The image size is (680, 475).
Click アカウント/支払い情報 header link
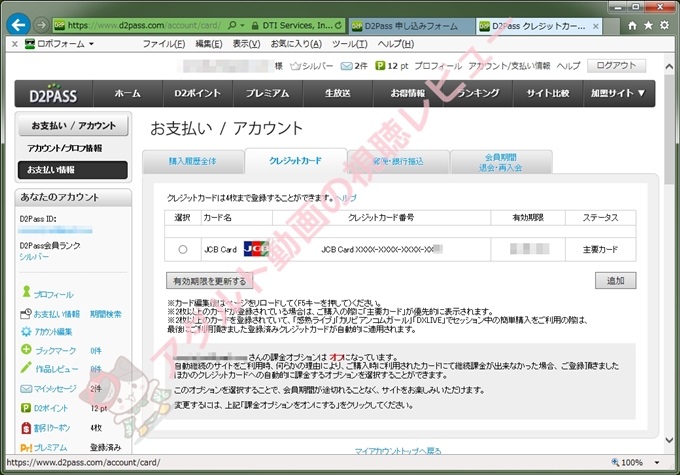point(509,66)
